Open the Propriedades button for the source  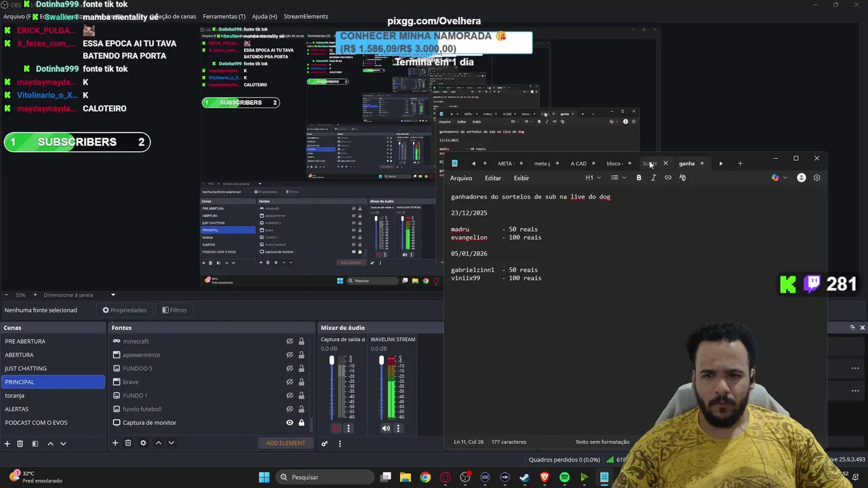[x=124, y=310]
